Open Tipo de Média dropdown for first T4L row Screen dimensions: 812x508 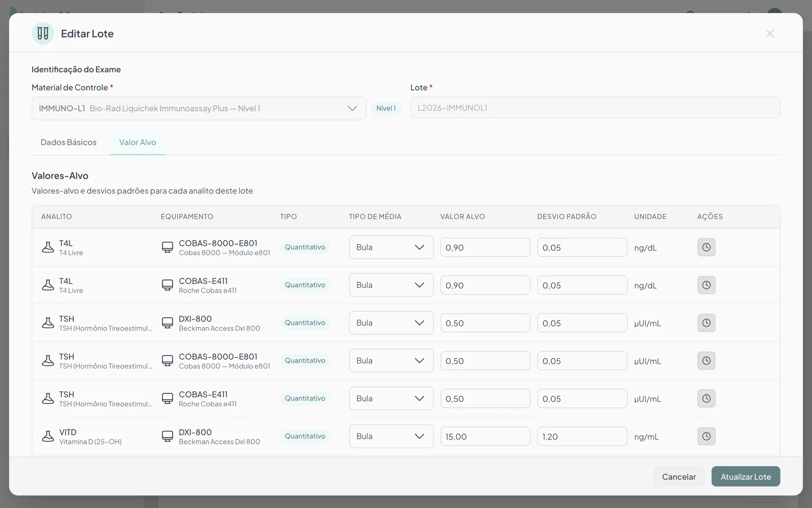[x=391, y=247]
